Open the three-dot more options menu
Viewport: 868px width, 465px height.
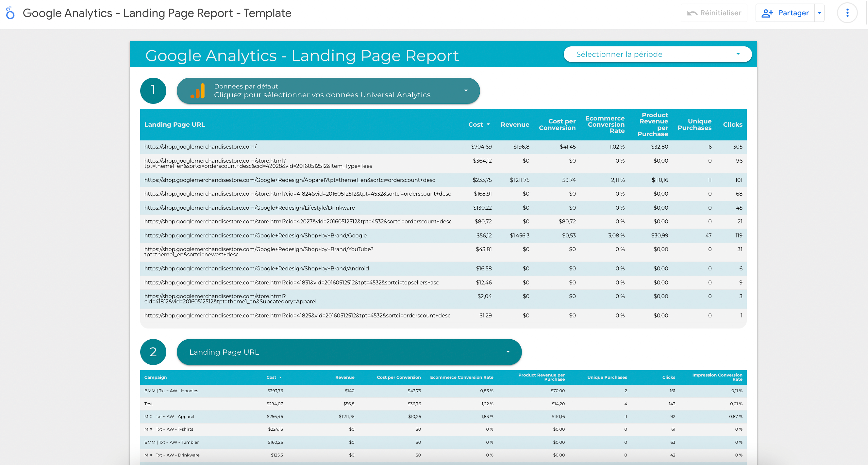[x=847, y=13]
